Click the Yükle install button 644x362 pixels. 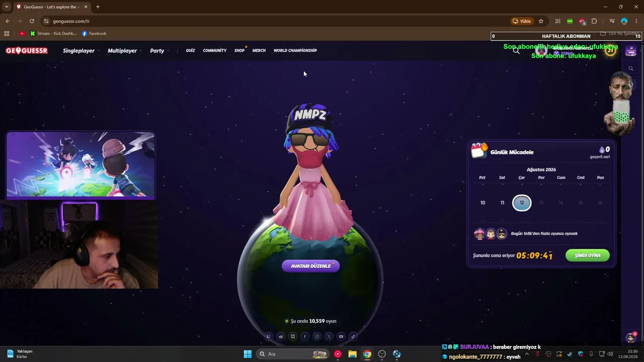coord(522,21)
